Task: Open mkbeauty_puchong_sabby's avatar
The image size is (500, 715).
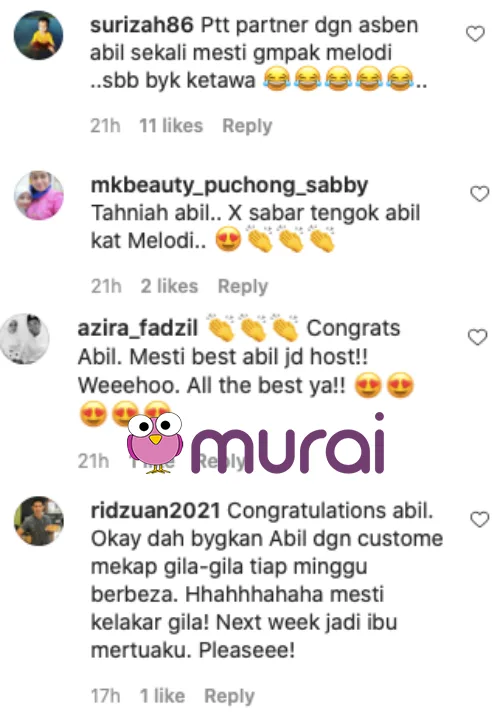Action: [x=39, y=196]
